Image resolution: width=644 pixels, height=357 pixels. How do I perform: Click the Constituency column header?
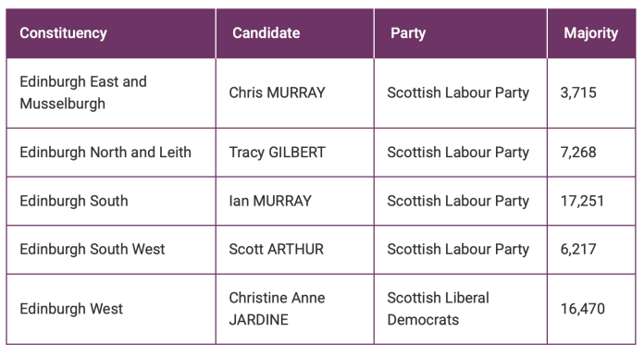tap(111, 33)
